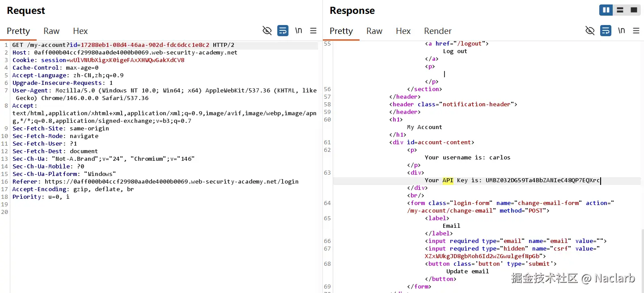
Task: Select the Hex tab in the Request panel
Action: click(x=80, y=31)
